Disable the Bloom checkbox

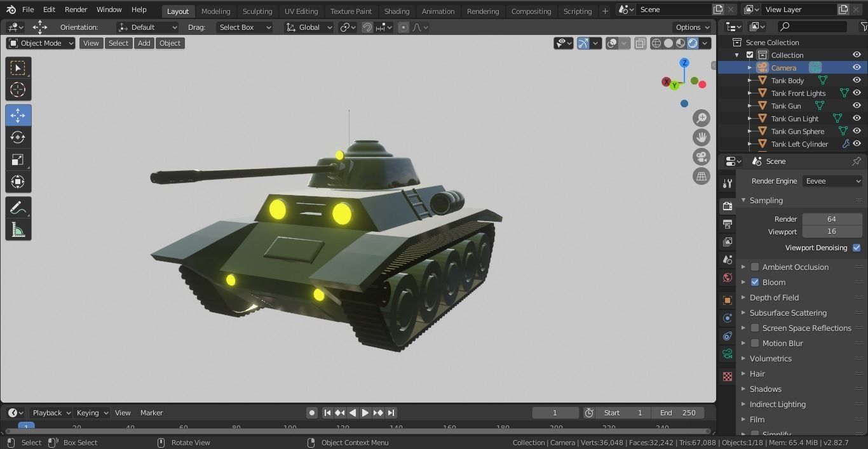click(755, 282)
